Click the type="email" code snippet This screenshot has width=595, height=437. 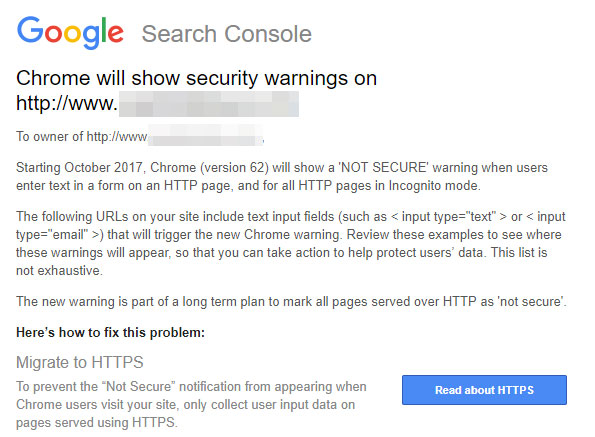coord(60,234)
